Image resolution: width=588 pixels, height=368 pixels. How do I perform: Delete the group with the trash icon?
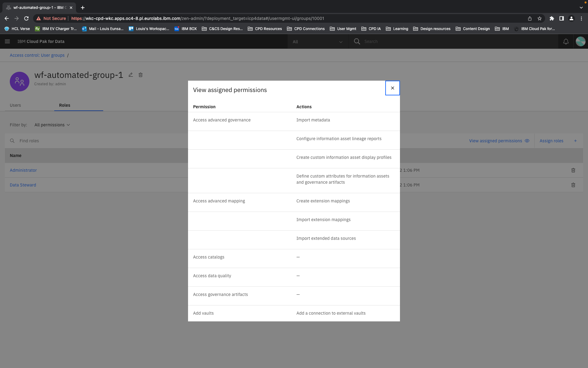[x=141, y=75]
